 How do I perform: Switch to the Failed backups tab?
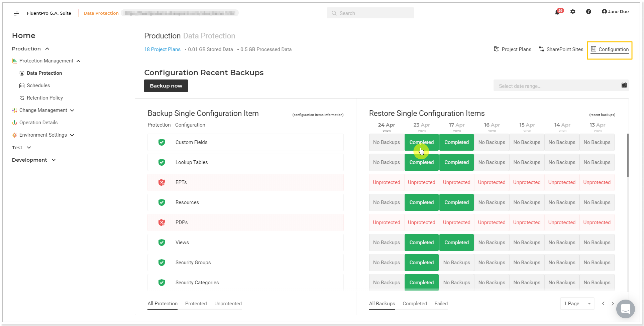click(x=441, y=304)
